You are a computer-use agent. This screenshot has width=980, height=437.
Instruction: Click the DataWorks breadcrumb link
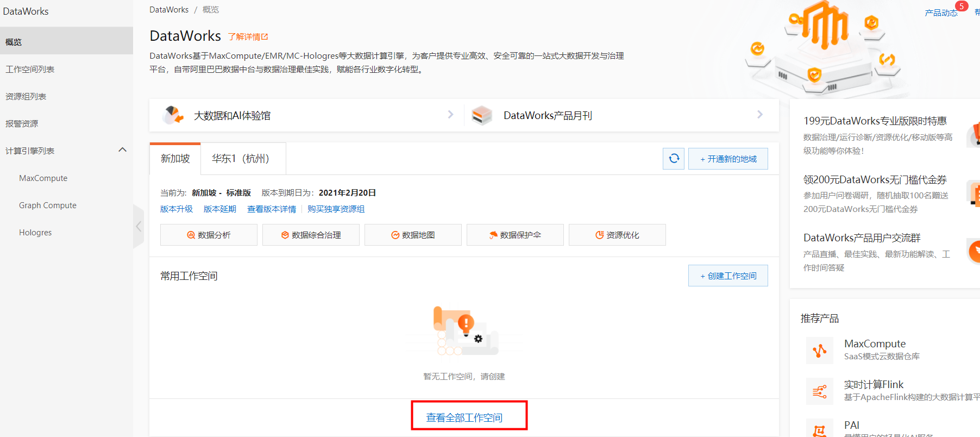click(169, 10)
